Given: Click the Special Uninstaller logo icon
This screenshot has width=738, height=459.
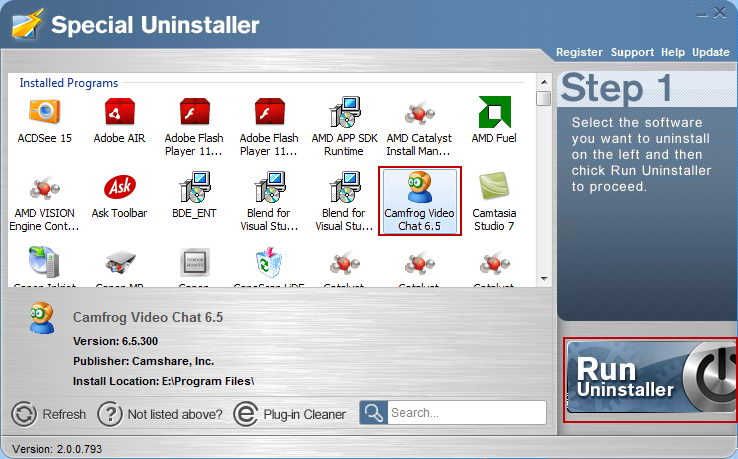Looking at the screenshot, I should click(27, 24).
